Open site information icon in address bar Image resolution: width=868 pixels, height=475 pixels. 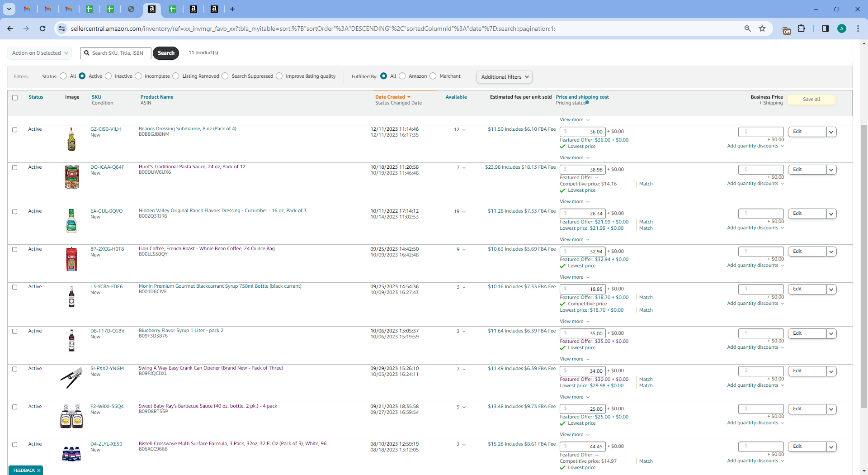pos(62,28)
